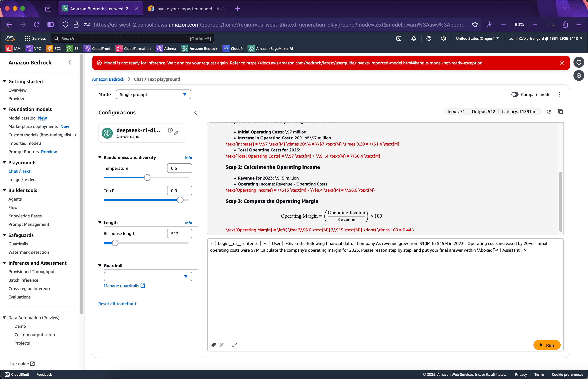Click Amazon Bedrock breadcrumb link
Screen dimensions: 588x379
[108, 79]
